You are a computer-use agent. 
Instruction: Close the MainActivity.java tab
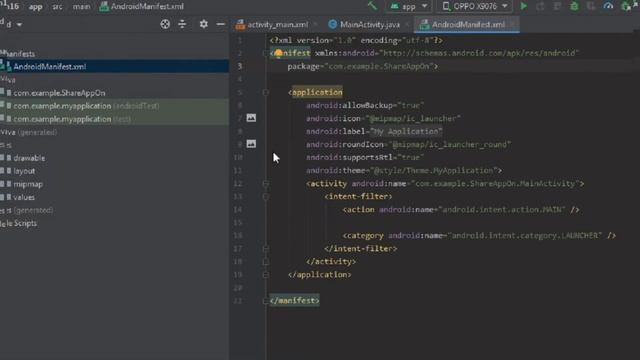pos(407,25)
